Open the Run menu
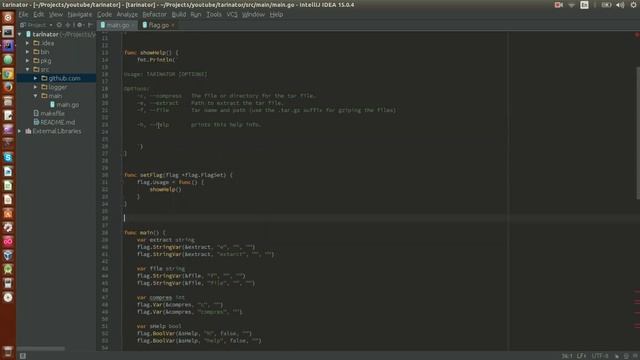This screenshot has width=640, height=360. pyautogui.click(x=196, y=14)
